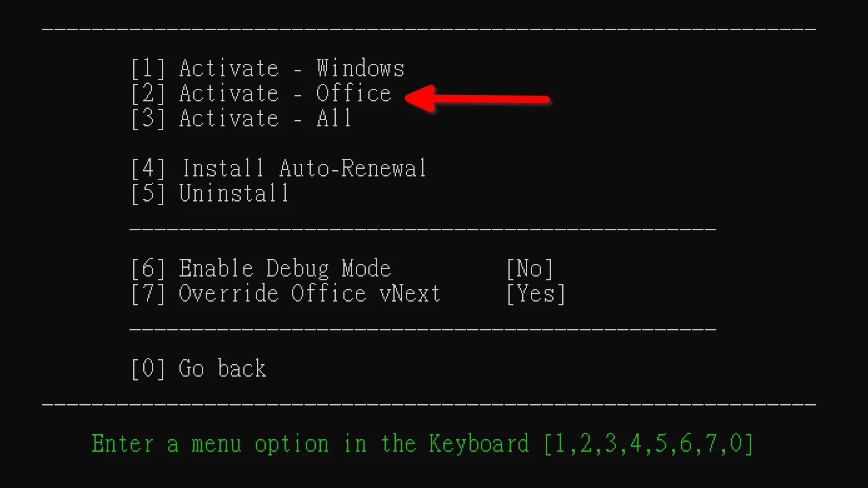
Task: Click the [5] number marker
Action: click(x=148, y=193)
